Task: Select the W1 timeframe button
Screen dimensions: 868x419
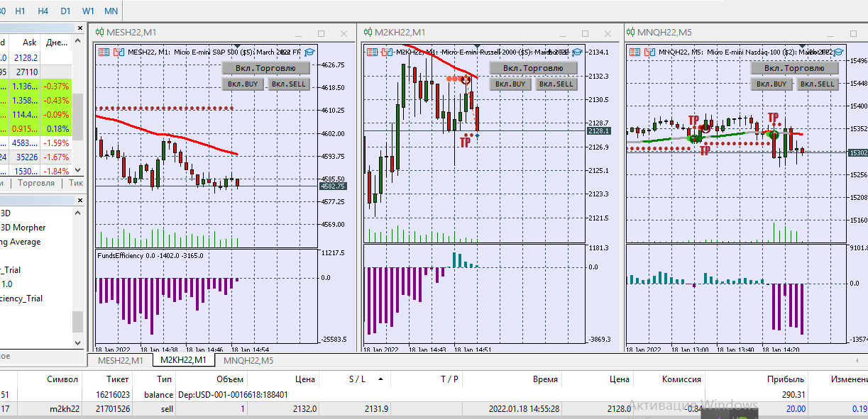Action: pos(88,11)
